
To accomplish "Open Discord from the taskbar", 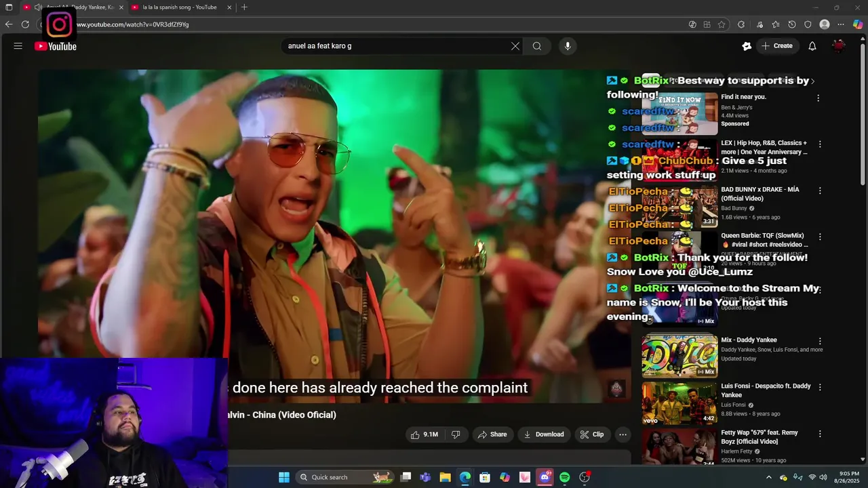I will (545, 477).
